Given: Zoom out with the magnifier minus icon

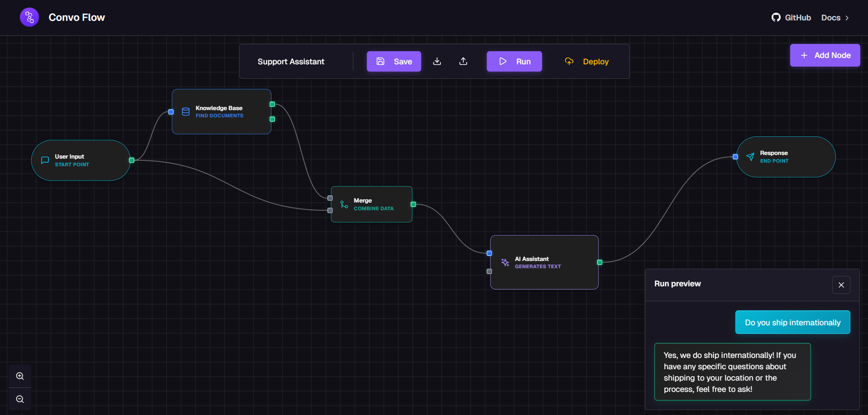Looking at the screenshot, I should point(20,399).
